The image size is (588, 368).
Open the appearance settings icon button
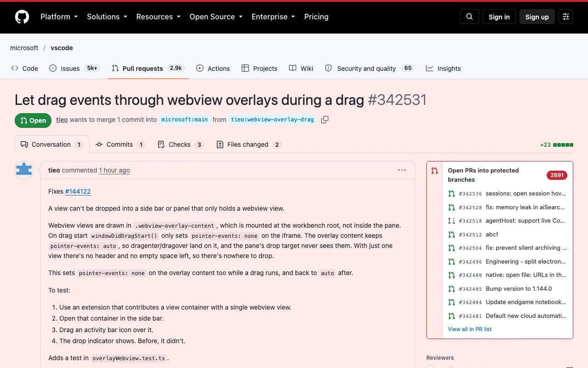click(x=566, y=17)
